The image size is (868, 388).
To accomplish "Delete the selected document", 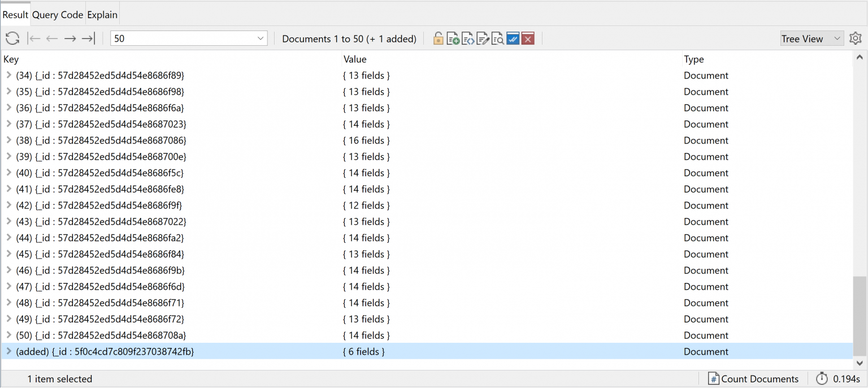I will click(x=527, y=38).
